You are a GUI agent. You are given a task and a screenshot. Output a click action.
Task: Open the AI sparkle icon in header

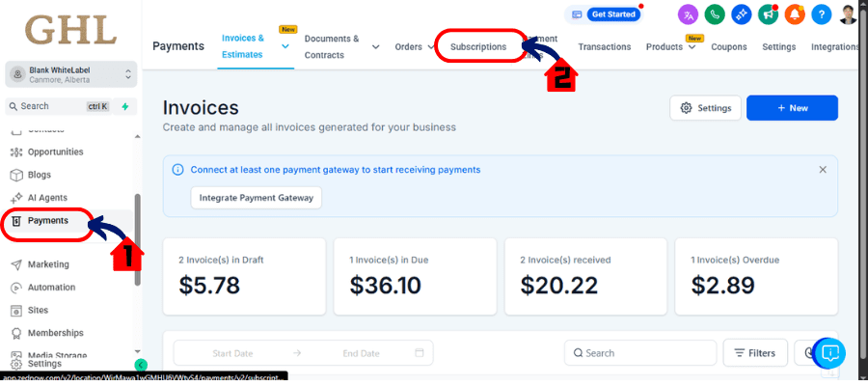click(742, 14)
